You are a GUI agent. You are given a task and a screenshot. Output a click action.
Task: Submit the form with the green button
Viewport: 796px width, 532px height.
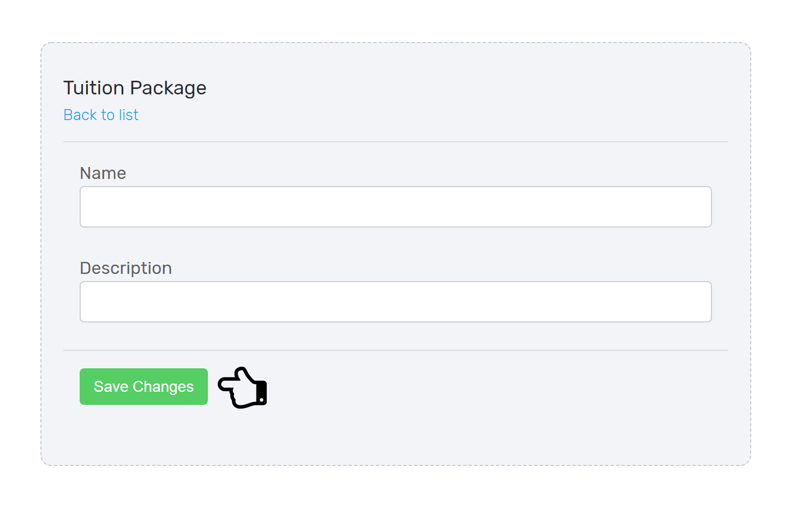click(143, 386)
